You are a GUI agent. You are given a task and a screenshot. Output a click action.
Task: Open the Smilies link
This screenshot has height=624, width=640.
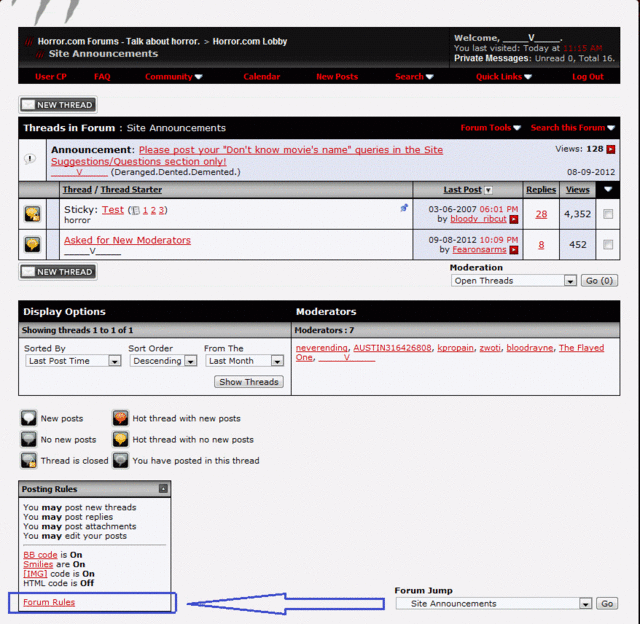(38, 564)
